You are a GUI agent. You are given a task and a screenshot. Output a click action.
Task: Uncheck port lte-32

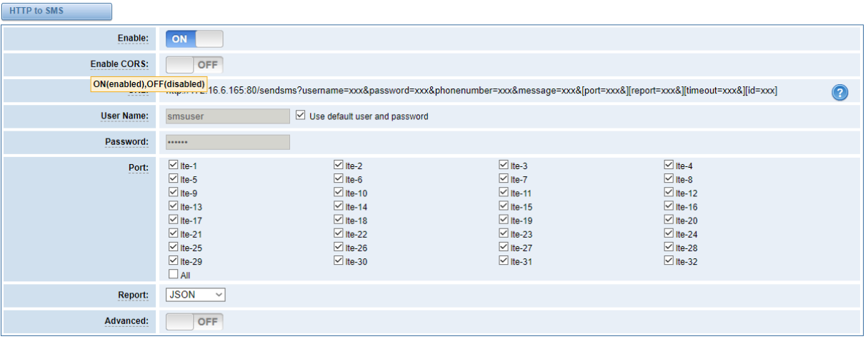tap(669, 260)
